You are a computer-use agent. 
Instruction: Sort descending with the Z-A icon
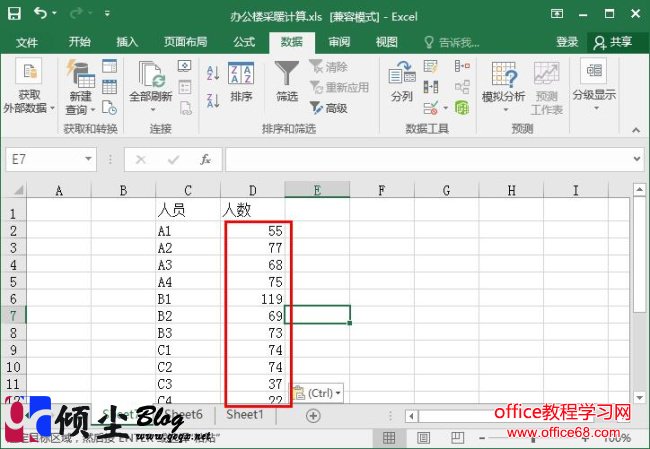point(213,101)
